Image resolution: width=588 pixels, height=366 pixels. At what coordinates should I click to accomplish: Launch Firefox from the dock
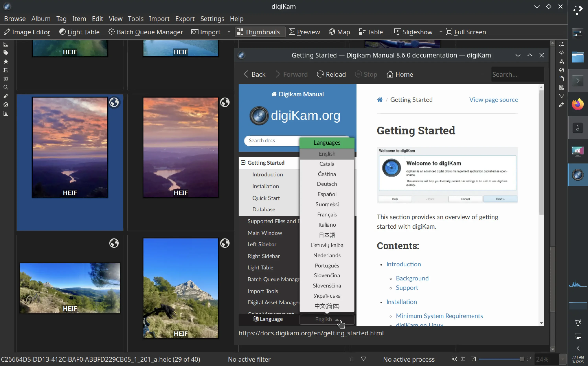click(578, 104)
